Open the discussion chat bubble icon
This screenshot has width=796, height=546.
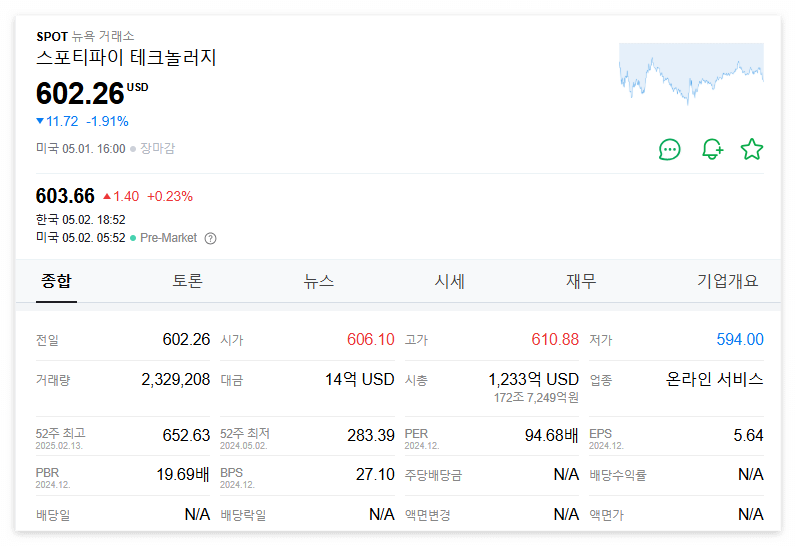pos(669,150)
